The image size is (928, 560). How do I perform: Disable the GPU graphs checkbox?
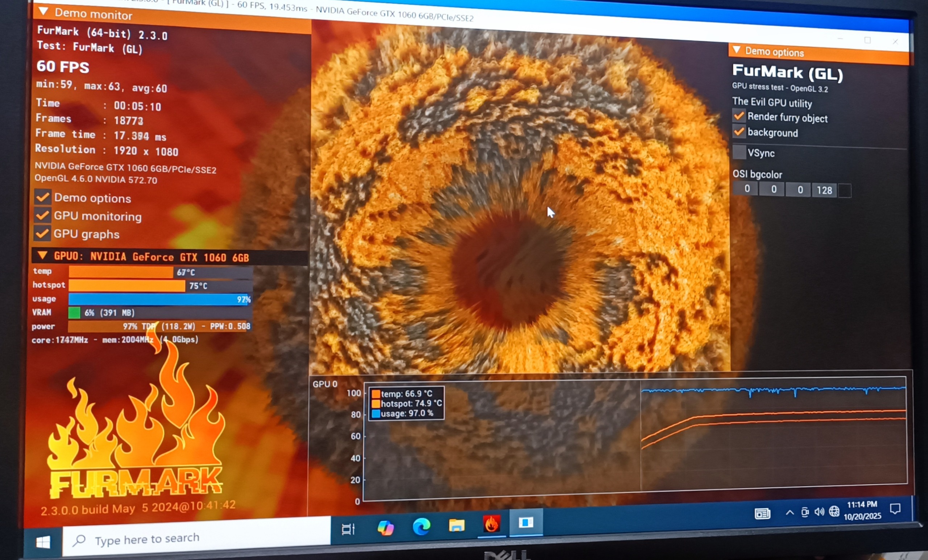pyautogui.click(x=42, y=233)
